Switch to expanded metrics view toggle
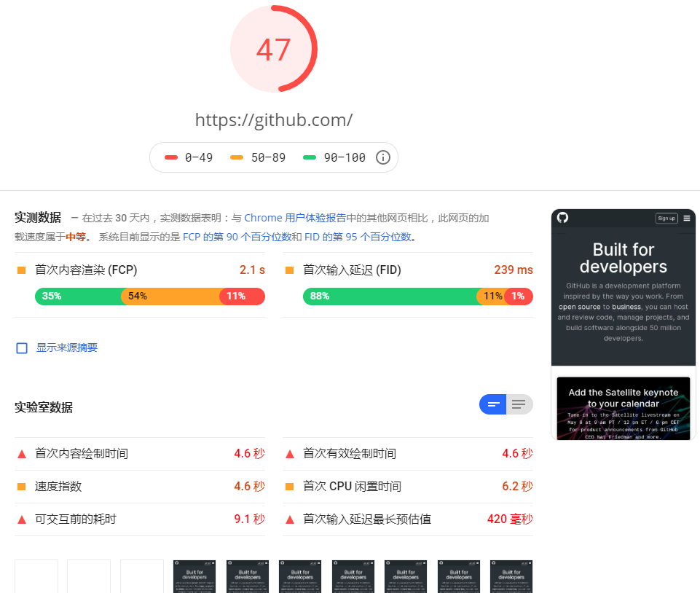The width and height of the screenshot is (700, 593). pos(519,404)
